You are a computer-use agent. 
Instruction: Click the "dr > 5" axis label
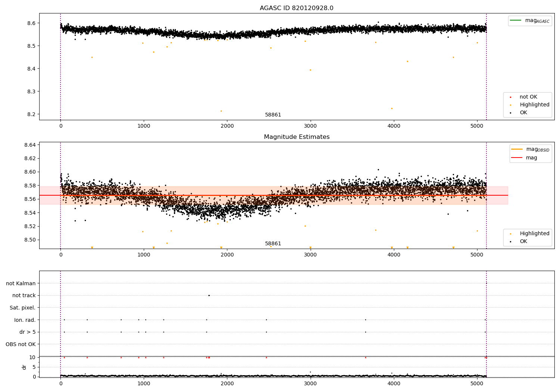pos(28,332)
